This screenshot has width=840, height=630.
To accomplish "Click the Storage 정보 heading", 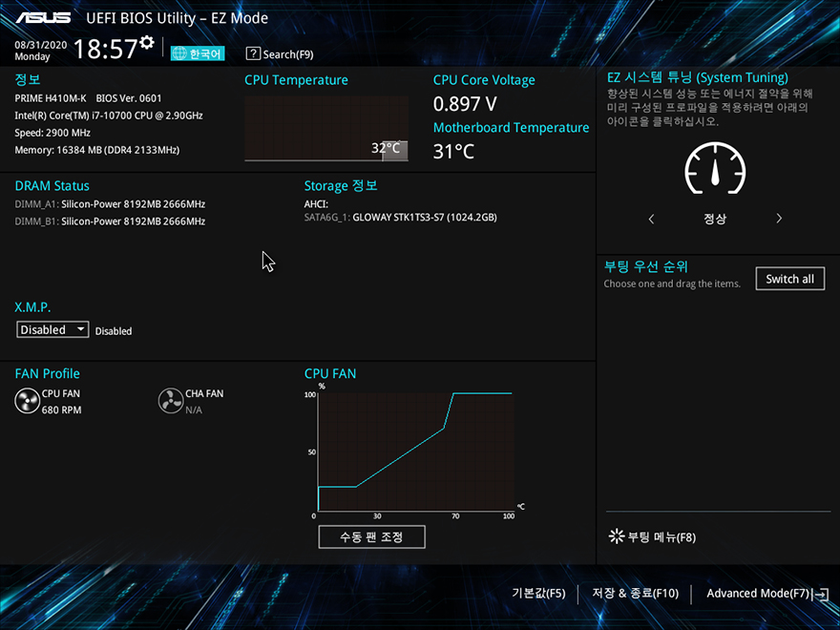I will point(341,186).
